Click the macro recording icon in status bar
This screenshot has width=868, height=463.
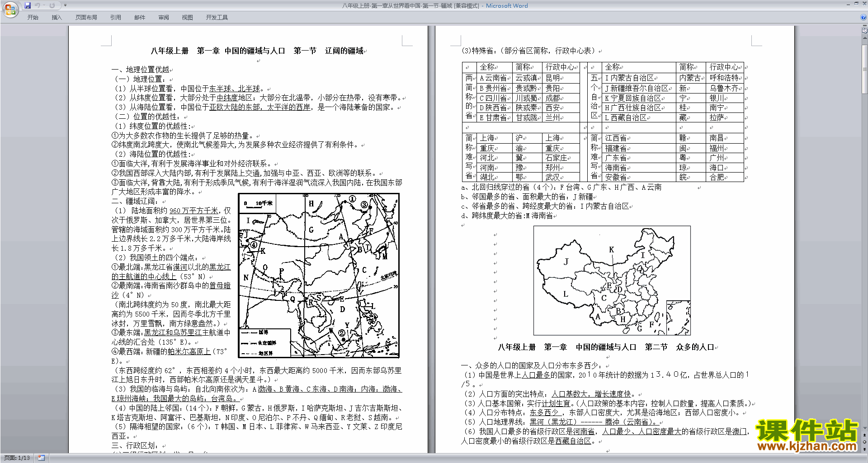click(x=42, y=458)
